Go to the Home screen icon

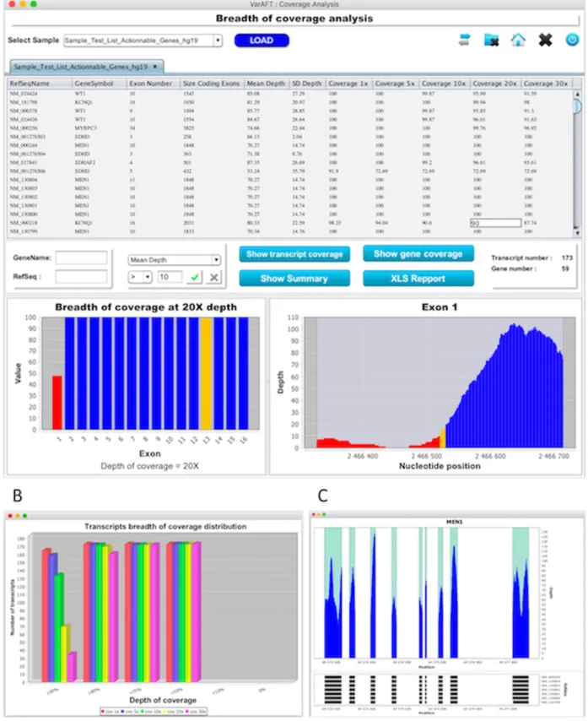point(518,40)
